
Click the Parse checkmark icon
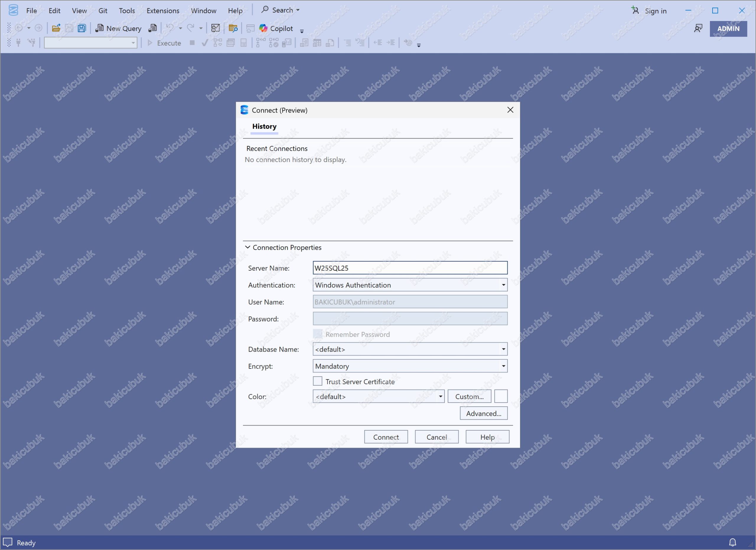[x=205, y=43]
